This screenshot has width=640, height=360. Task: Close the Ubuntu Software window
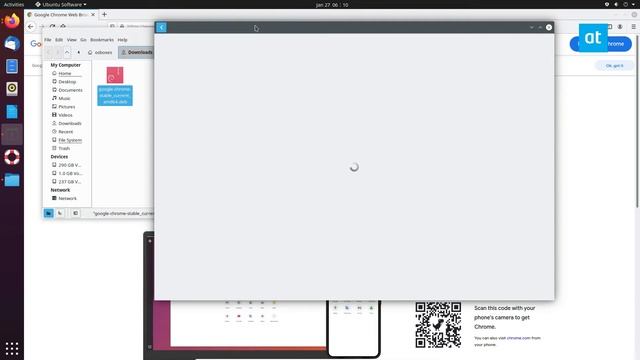click(549, 27)
